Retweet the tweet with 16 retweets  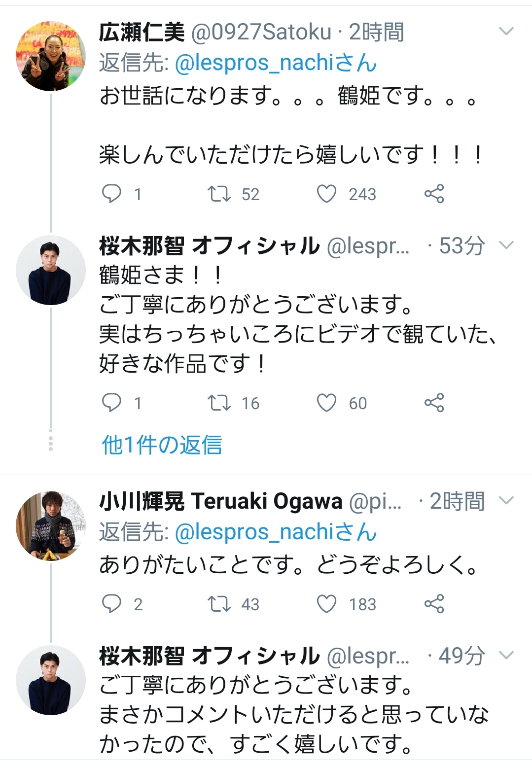click(219, 403)
